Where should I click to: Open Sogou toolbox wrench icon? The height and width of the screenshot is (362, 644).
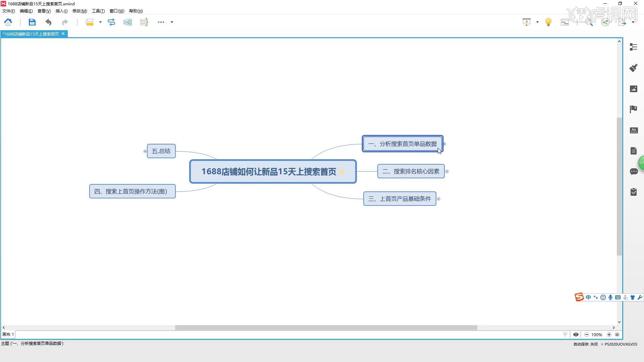tap(640, 297)
